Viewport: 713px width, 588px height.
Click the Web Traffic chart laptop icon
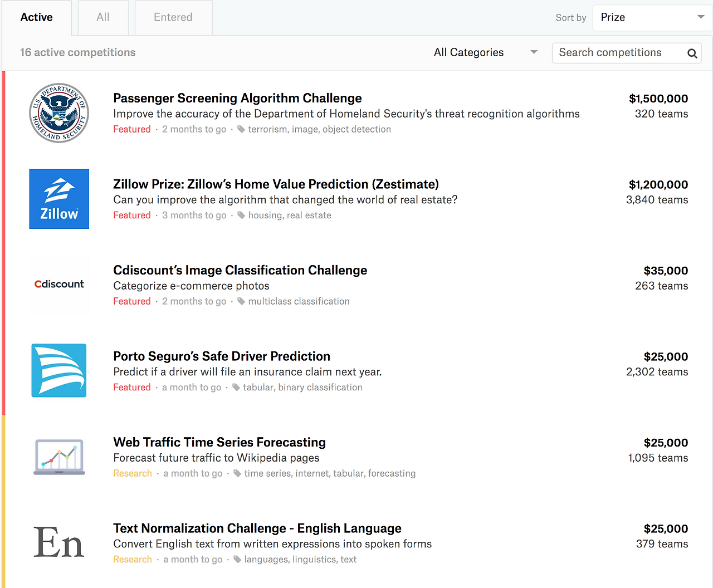pyautogui.click(x=59, y=457)
